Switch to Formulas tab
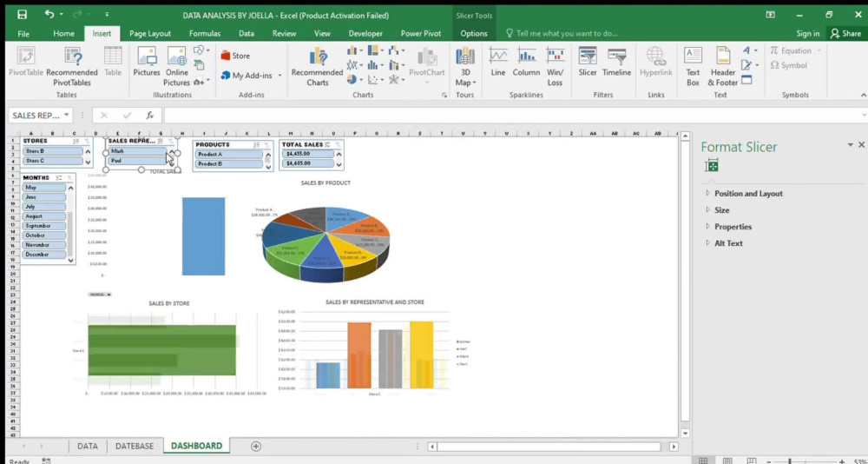 (205, 33)
